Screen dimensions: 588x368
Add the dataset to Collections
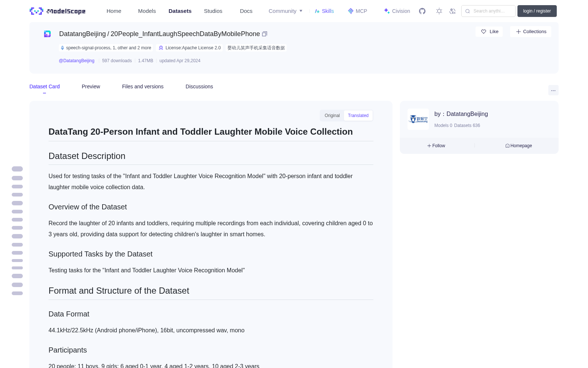(531, 32)
